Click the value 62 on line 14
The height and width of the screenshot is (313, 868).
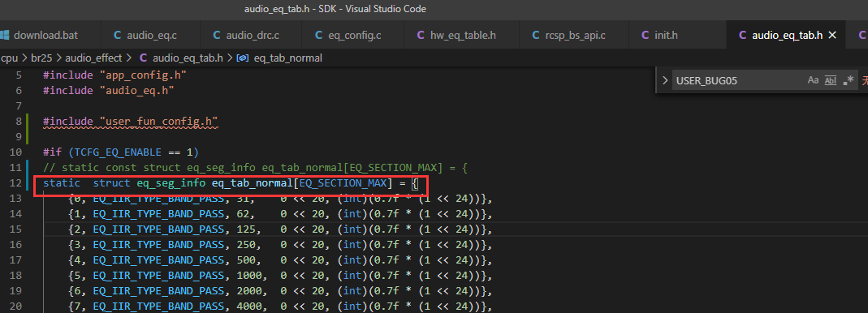[242, 213]
